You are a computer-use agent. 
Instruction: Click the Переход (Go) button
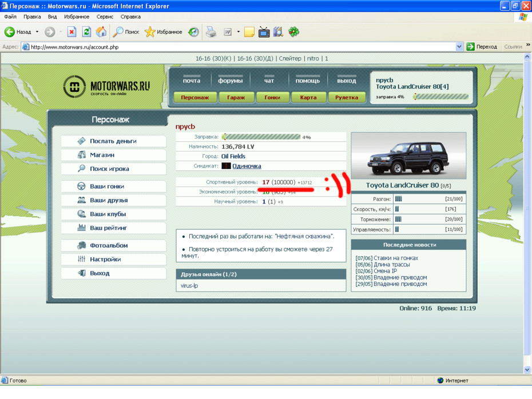[x=482, y=47]
